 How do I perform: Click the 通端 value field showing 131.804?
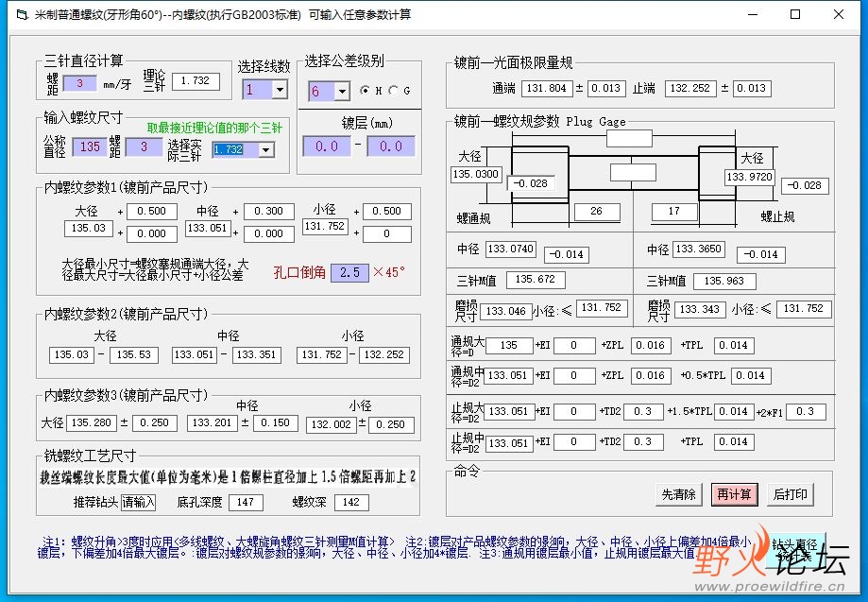coord(546,88)
